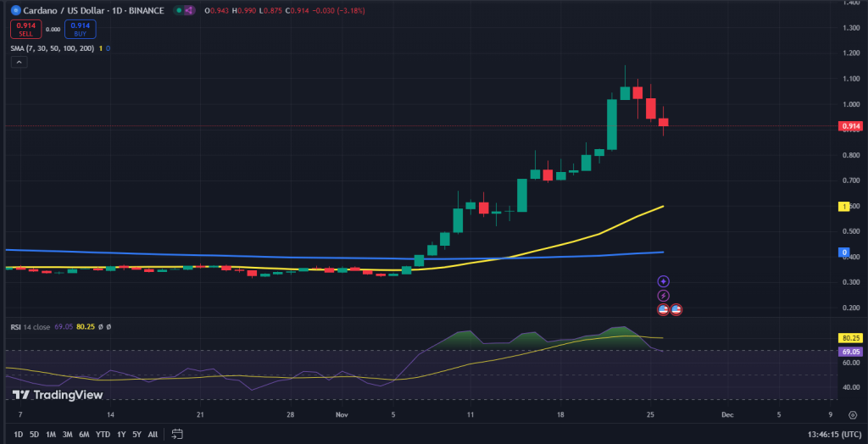Click the 1.000 price level on the axis

click(850, 104)
